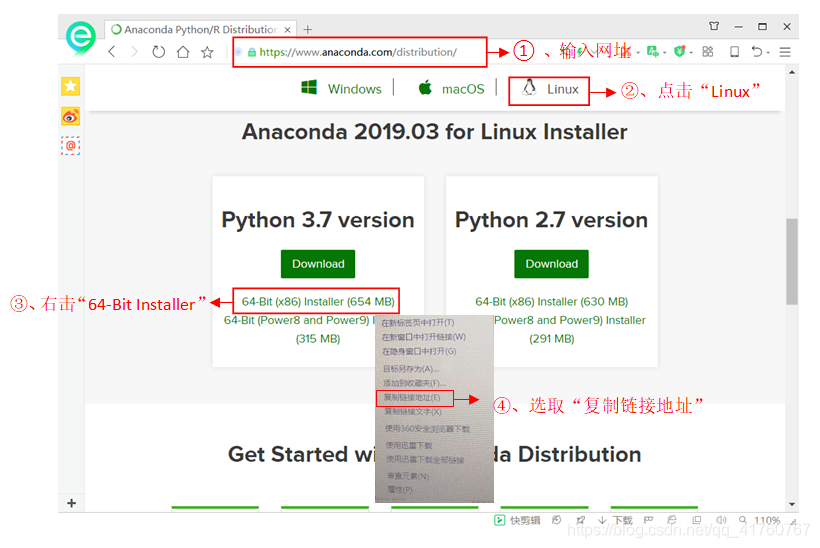Open the mail @ icon in the sidebar
820x548 pixels.
coord(71,145)
